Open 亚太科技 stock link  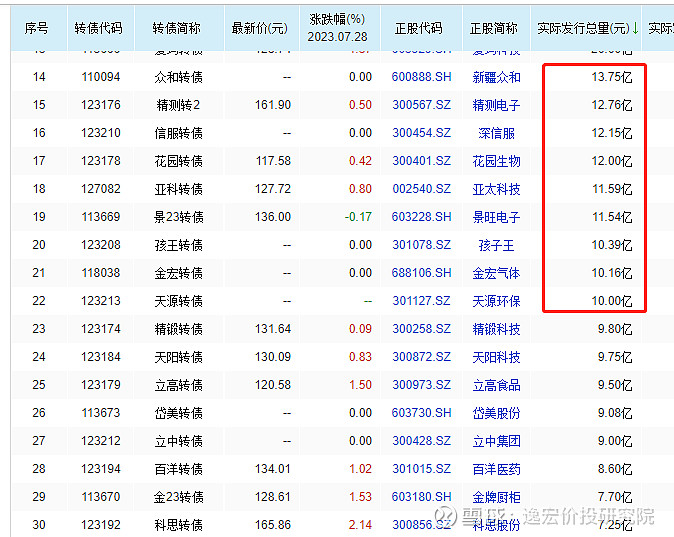coord(496,189)
